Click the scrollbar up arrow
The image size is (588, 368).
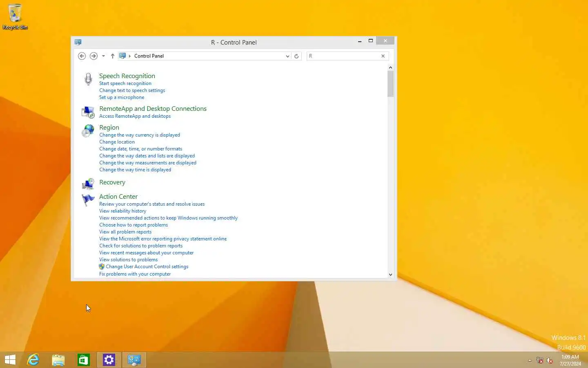pyautogui.click(x=390, y=67)
